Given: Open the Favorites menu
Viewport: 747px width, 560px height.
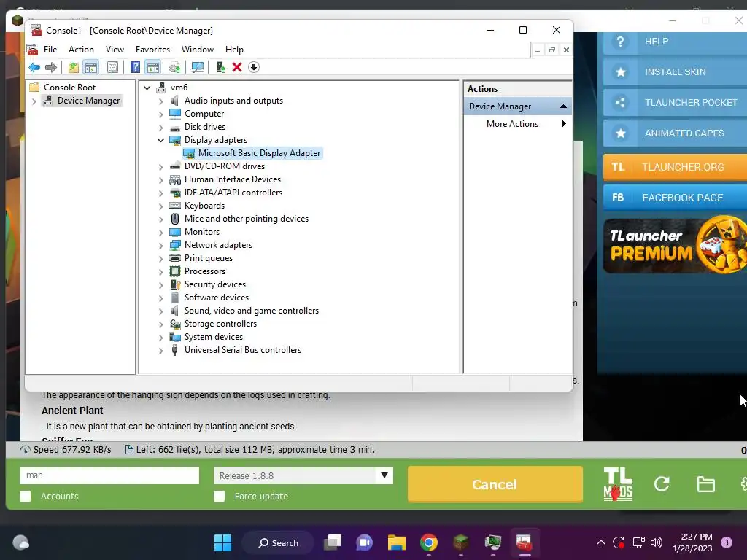Looking at the screenshot, I should (x=152, y=50).
